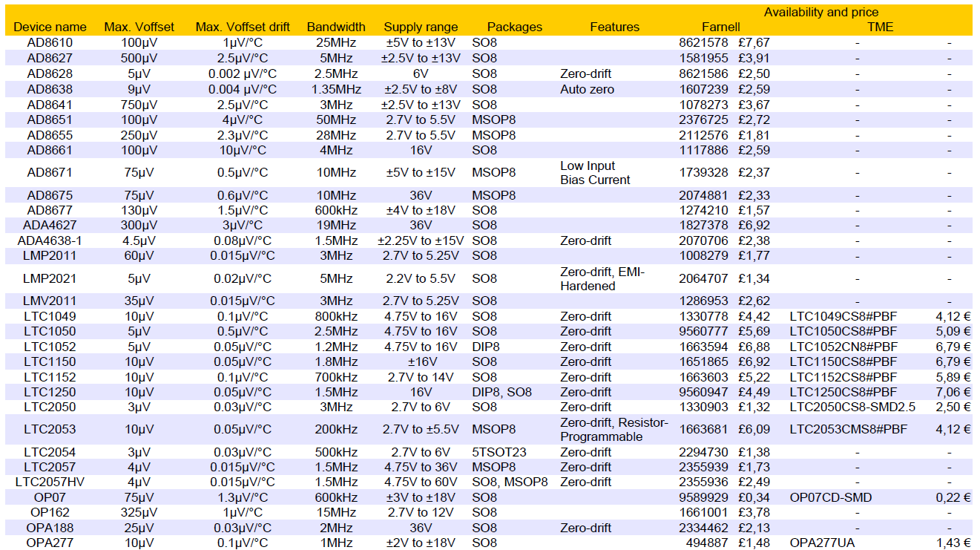Click Farnell number 9560777
The height and width of the screenshot is (550, 980).
(x=704, y=331)
